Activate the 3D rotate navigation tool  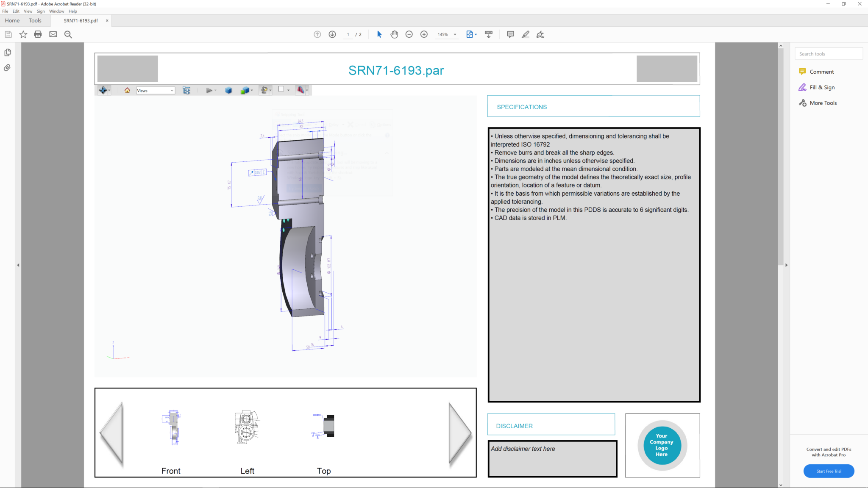[103, 90]
